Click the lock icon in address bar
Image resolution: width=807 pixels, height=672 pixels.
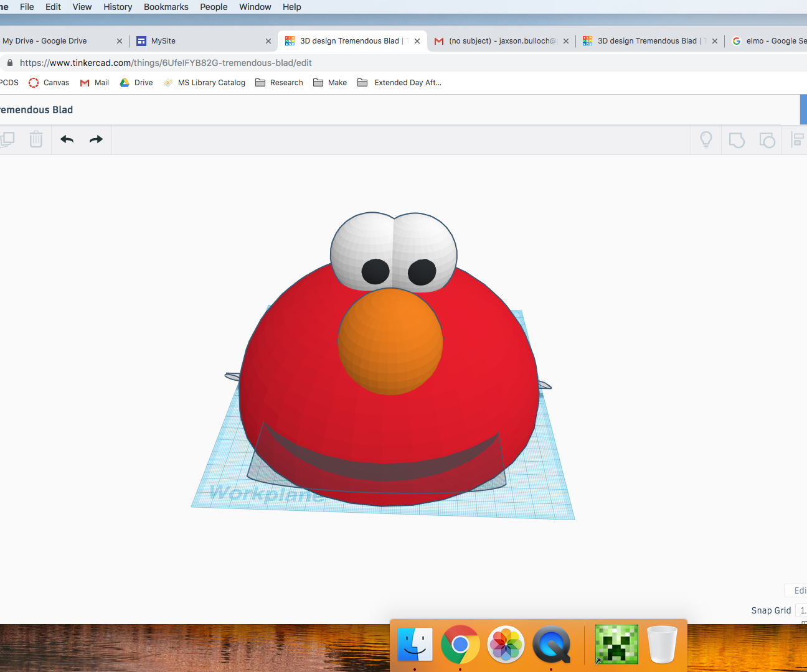(x=9, y=63)
